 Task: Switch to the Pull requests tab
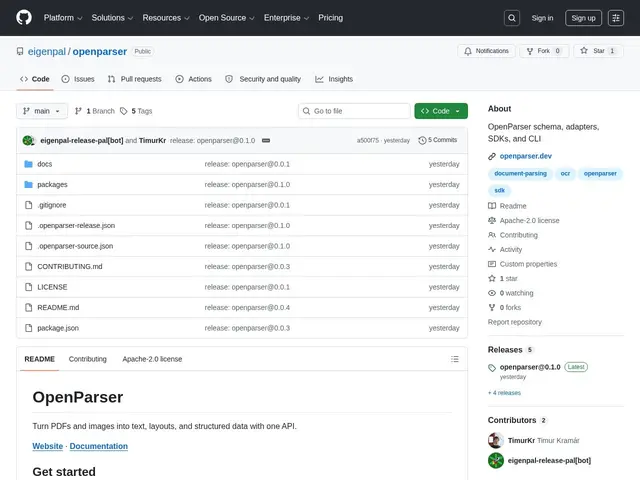coord(134,79)
